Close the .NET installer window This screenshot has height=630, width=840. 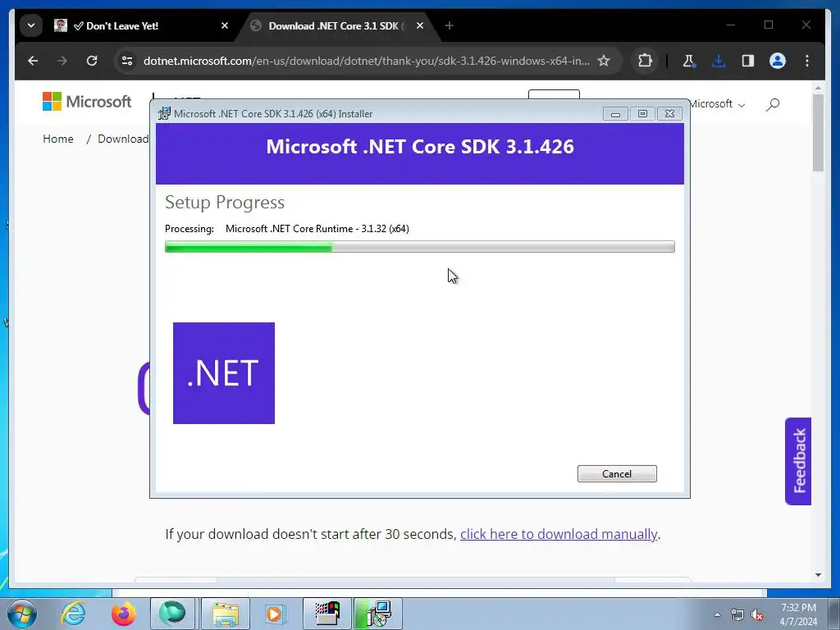(669, 113)
